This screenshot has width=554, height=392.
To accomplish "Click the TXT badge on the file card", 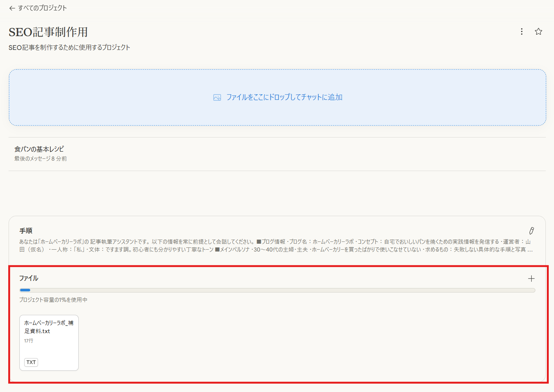I will click(31, 362).
